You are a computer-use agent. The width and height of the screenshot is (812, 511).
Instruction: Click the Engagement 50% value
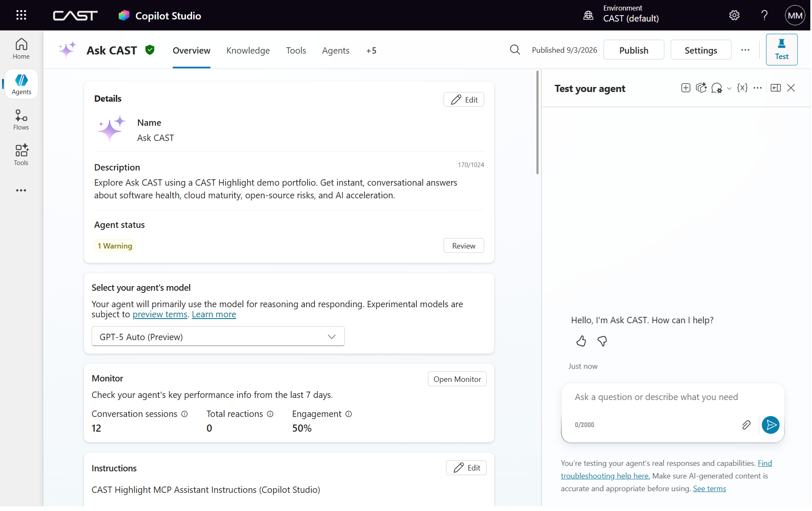302,428
